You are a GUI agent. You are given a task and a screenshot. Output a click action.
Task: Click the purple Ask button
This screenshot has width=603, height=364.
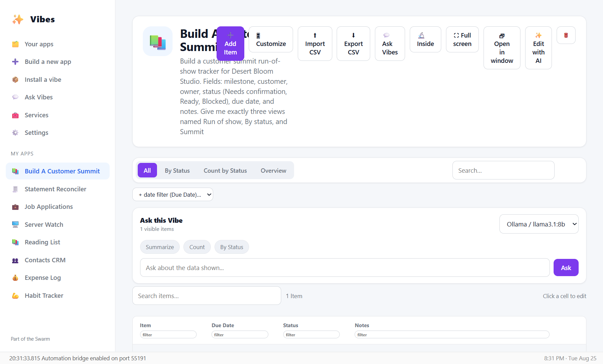pos(566,268)
